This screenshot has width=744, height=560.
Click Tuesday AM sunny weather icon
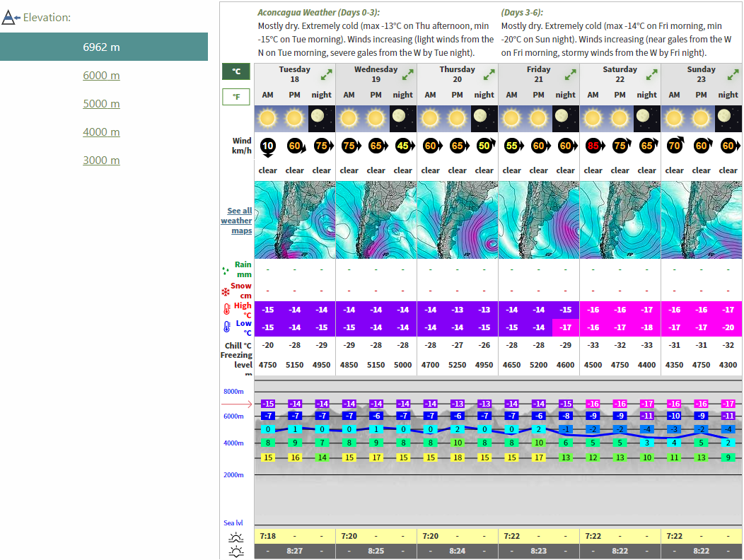coord(267,117)
